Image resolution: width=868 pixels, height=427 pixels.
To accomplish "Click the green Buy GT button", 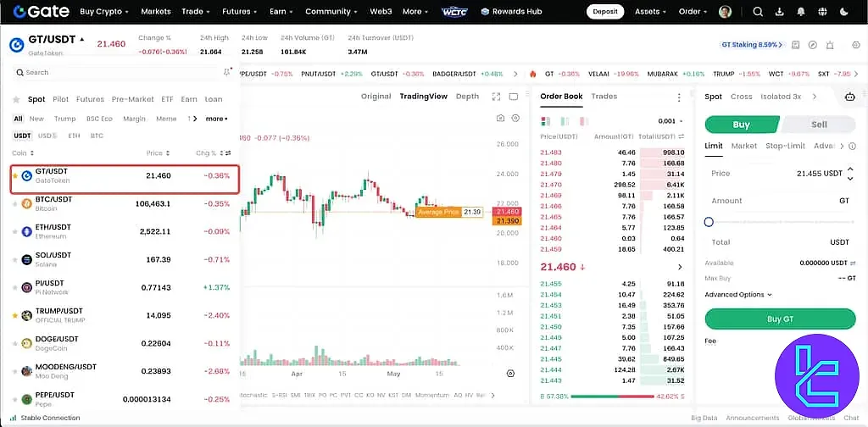I will pos(780,319).
